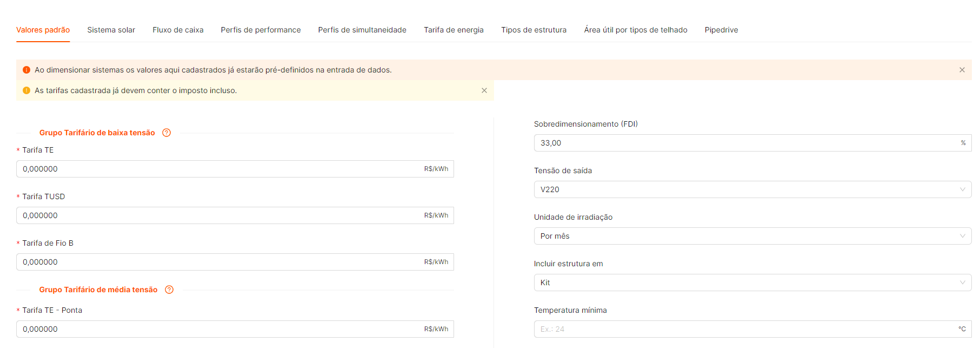
Task: Click the orange info icon in first banner
Action: pyautogui.click(x=26, y=70)
